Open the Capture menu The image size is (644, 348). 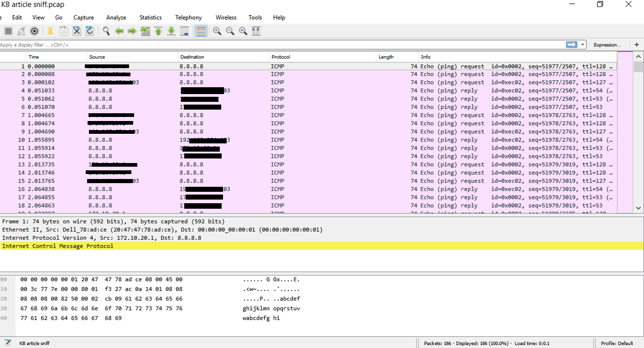83,17
